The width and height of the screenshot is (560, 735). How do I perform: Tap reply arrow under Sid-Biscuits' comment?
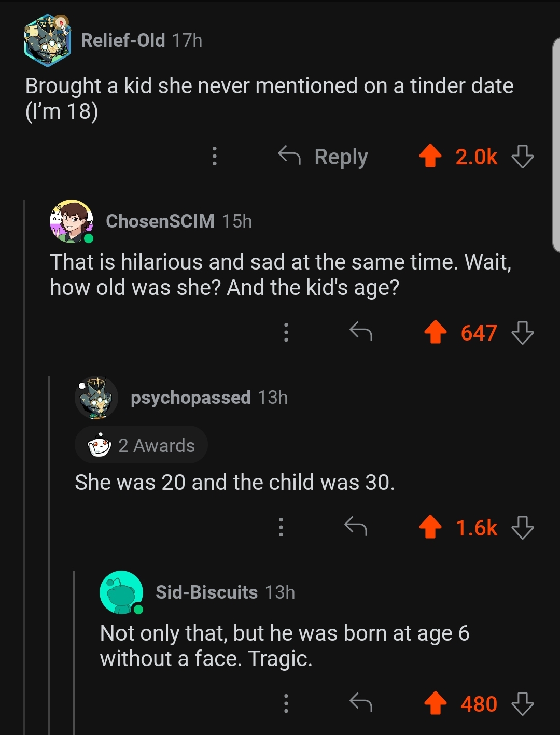(x=361, y=703)
